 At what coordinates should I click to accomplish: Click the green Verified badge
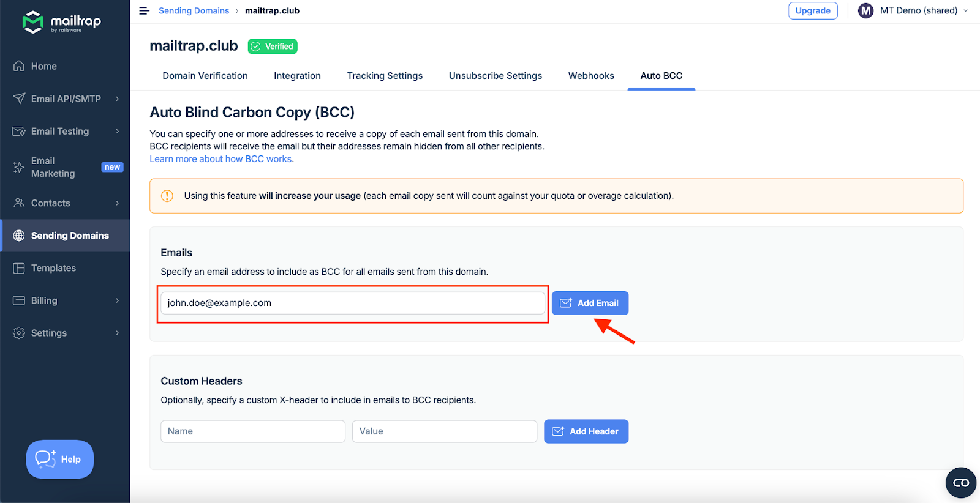(x=273, y=47)
